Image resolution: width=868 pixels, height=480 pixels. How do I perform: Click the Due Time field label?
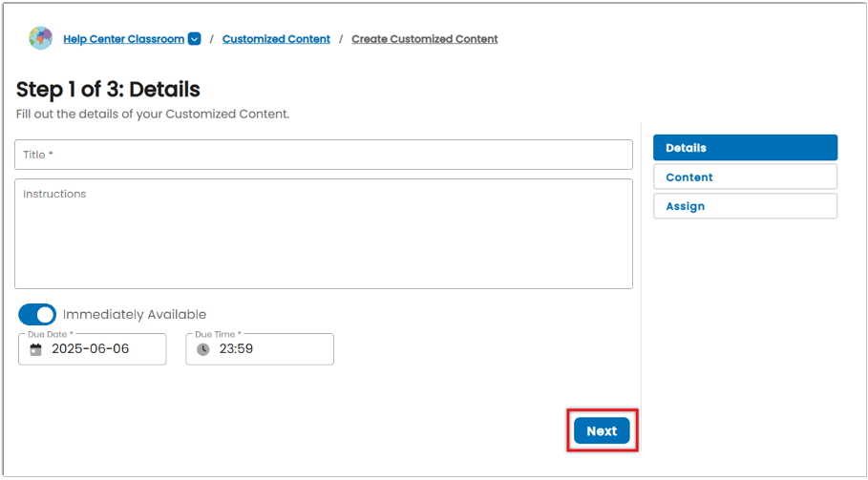[x=218, y=335]
